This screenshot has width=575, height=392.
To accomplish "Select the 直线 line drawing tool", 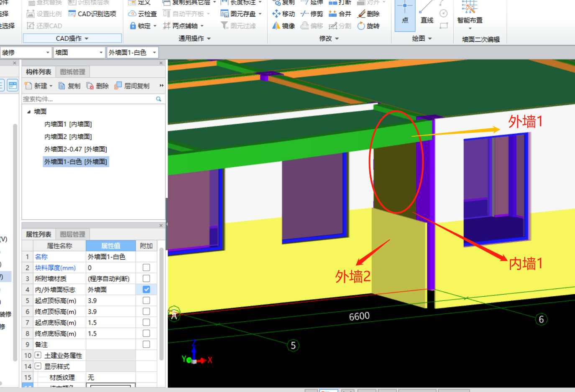I will click(x=427, y=13).
